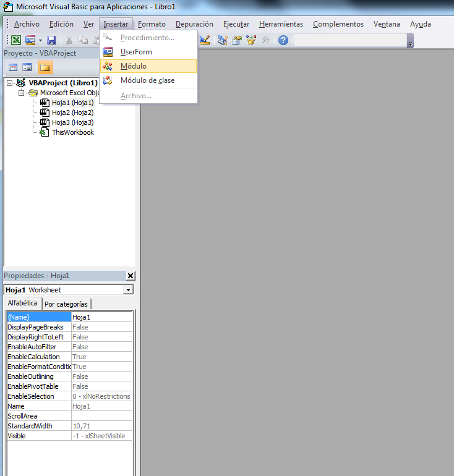Click the empty toolbar position text box
The width and height of the screenshot is (454, 476).
(350, 40)
